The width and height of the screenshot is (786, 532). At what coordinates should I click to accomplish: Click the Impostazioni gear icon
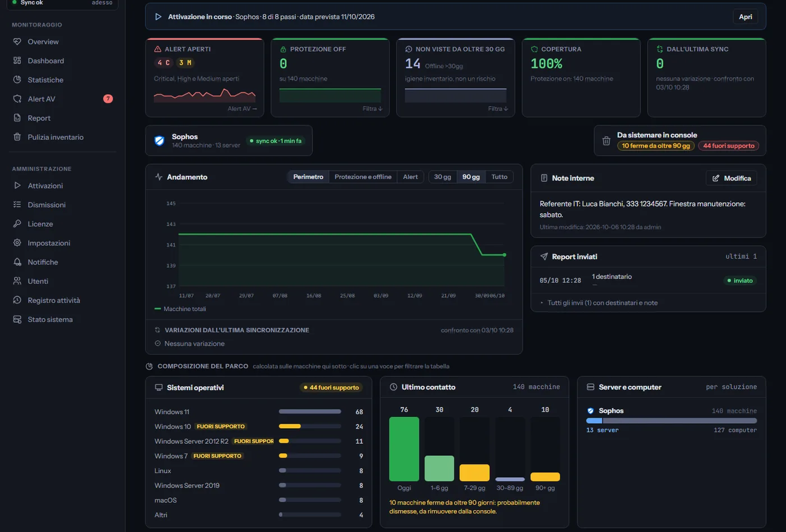point(17,243)
